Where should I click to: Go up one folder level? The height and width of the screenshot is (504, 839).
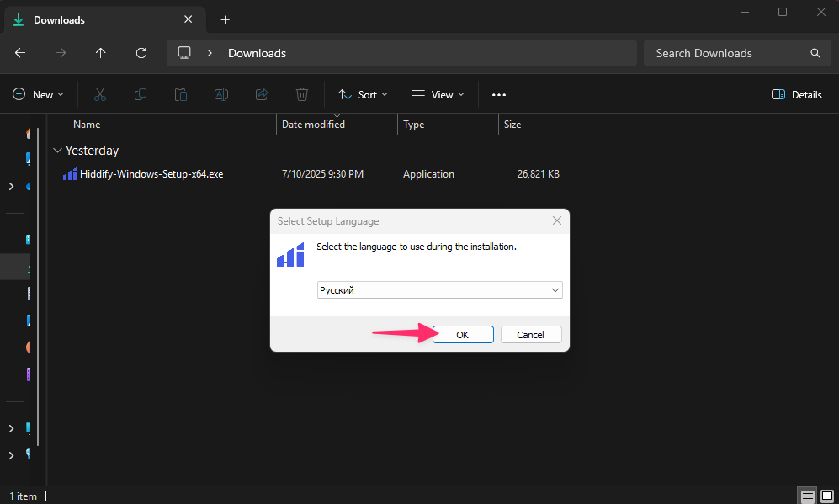pos(101,53)
